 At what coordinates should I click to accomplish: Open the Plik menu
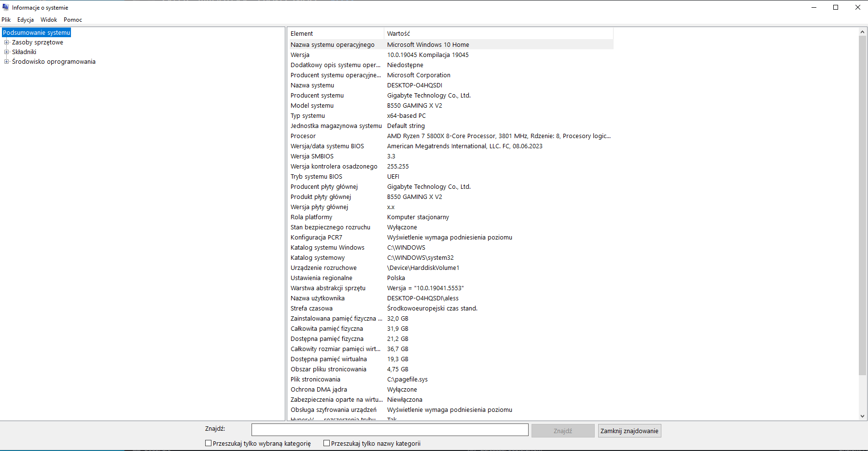click(x=6, y=20)
